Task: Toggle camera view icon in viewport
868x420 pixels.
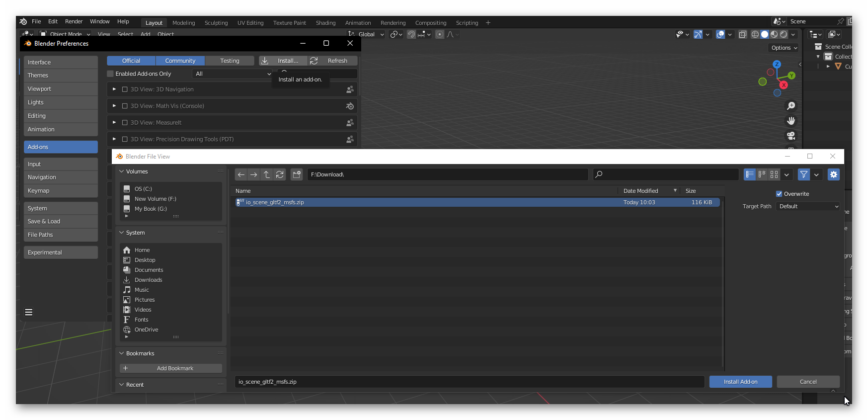Action: coord(791,136)
